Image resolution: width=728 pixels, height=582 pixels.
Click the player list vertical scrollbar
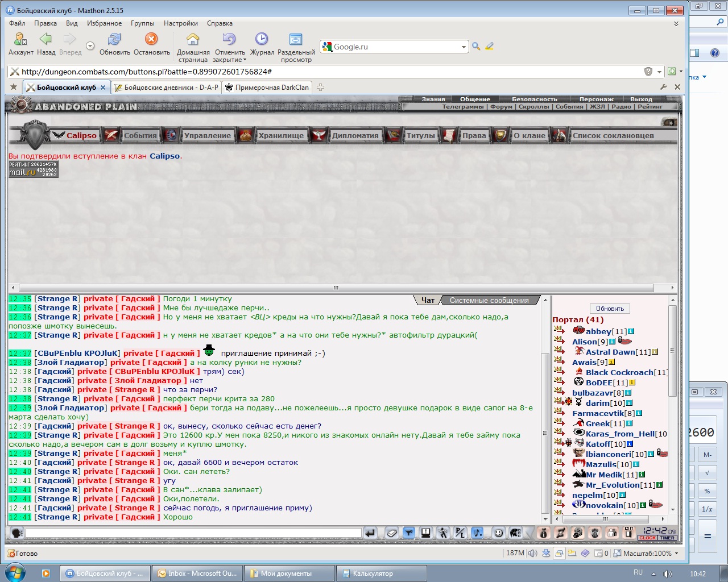(672, 351)
